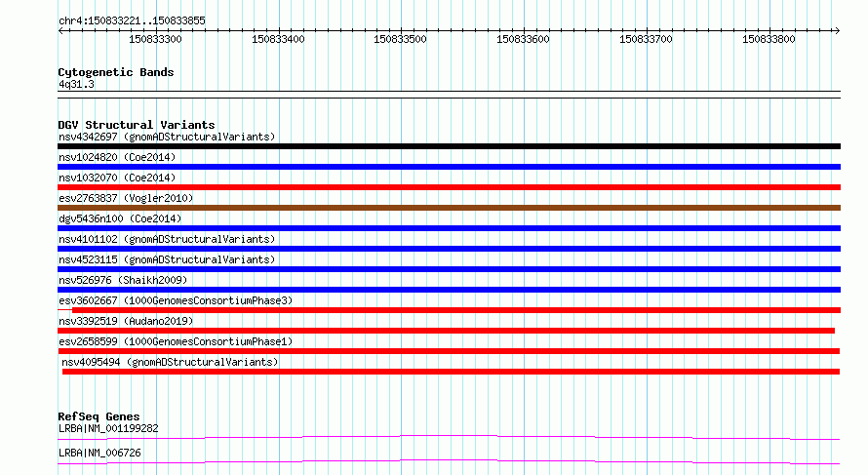Click the magenta LRBA NM_001199282 transcript line
The image size is (868, 475).
(449, 437)
